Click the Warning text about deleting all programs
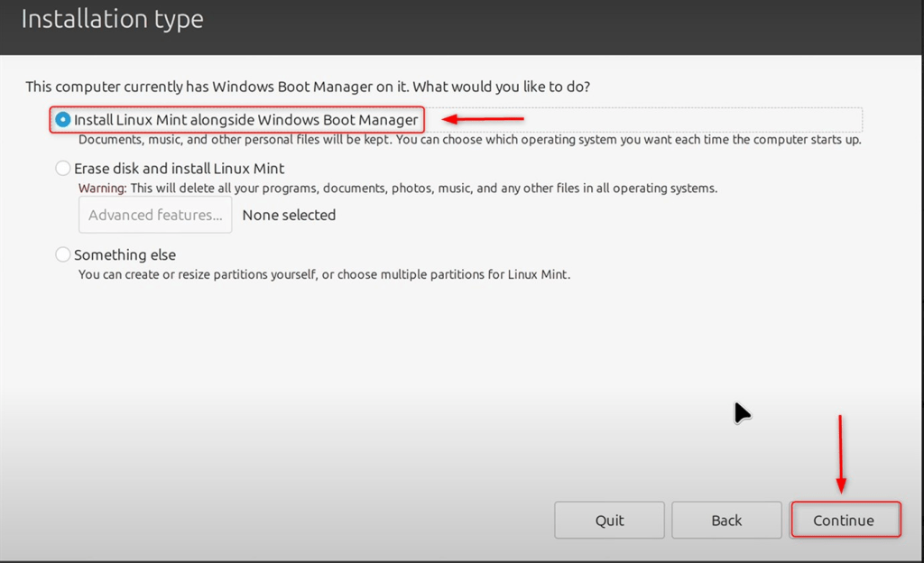The height and width of the screenshot is (563, 924). [397, 188]
